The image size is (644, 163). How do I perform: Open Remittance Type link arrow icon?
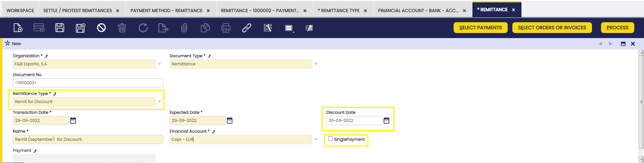coord(55,94)
